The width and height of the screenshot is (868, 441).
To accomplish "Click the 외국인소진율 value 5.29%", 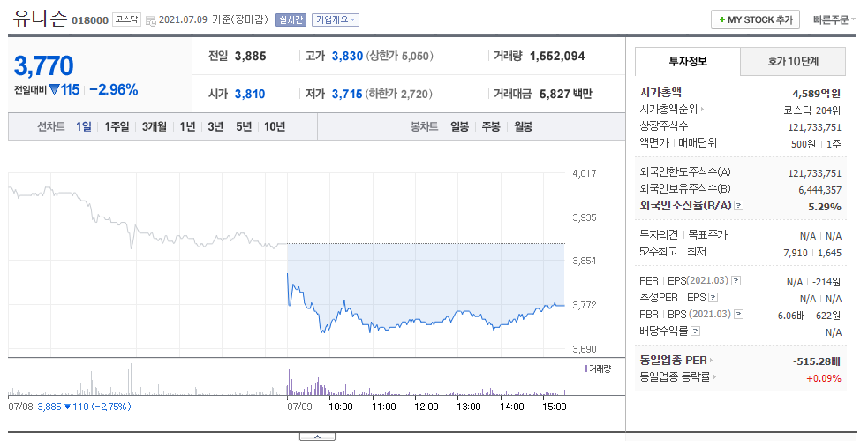I will [824, 207].
